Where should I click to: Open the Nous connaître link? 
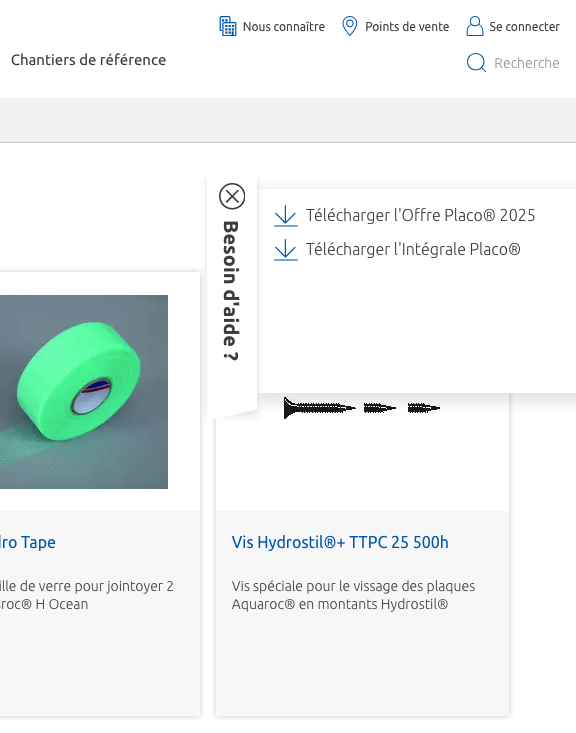click(x=284, y=27)
